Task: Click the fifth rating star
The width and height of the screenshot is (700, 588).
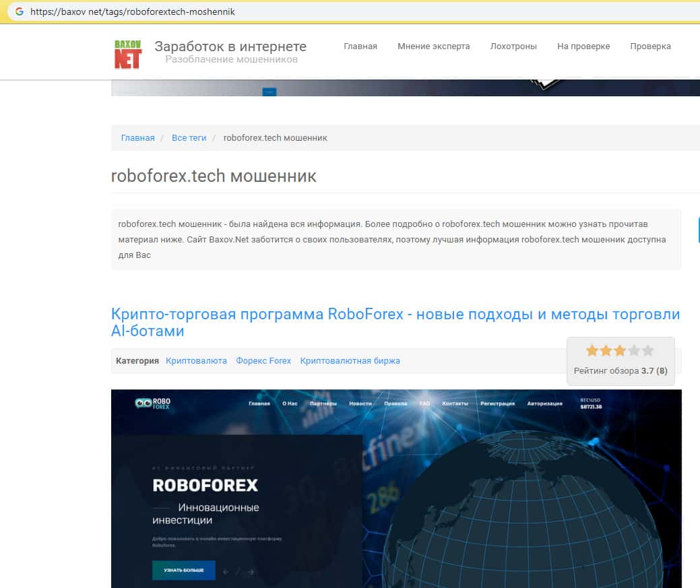Action: (648, 351)
